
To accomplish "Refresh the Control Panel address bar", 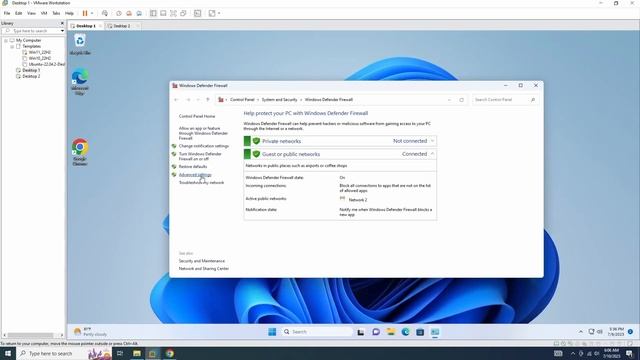I will (x=462, y=100).
